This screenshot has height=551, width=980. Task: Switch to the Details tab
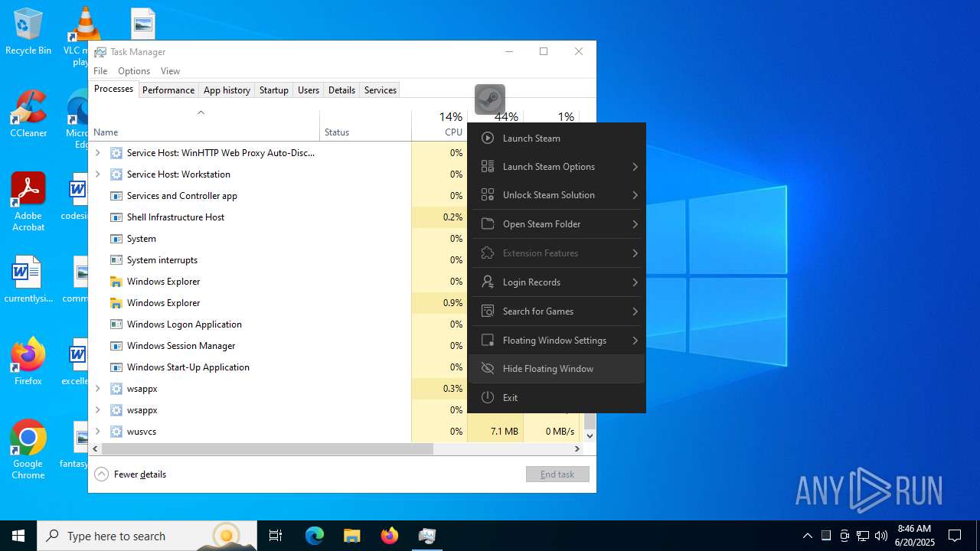341,90
